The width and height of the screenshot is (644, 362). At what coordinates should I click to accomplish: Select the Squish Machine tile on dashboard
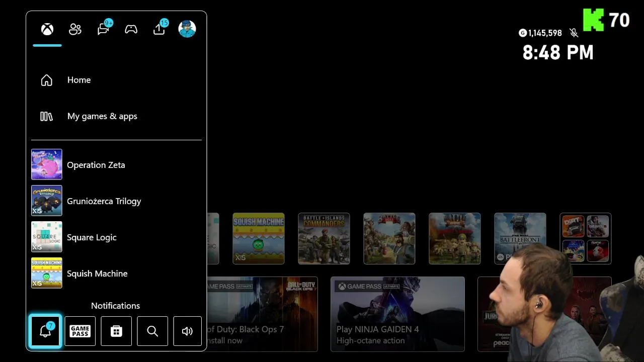[x=259, y=238]
